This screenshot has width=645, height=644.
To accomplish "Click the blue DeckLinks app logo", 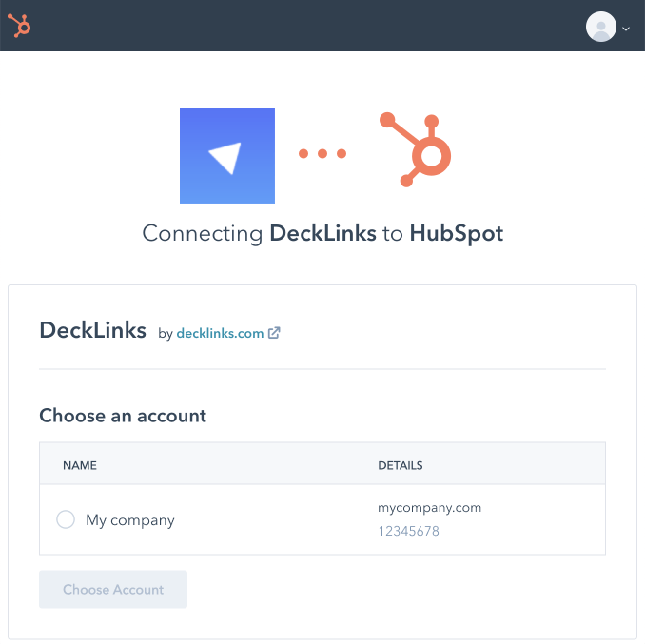I will pyautogui.click(x=227, y=156).
